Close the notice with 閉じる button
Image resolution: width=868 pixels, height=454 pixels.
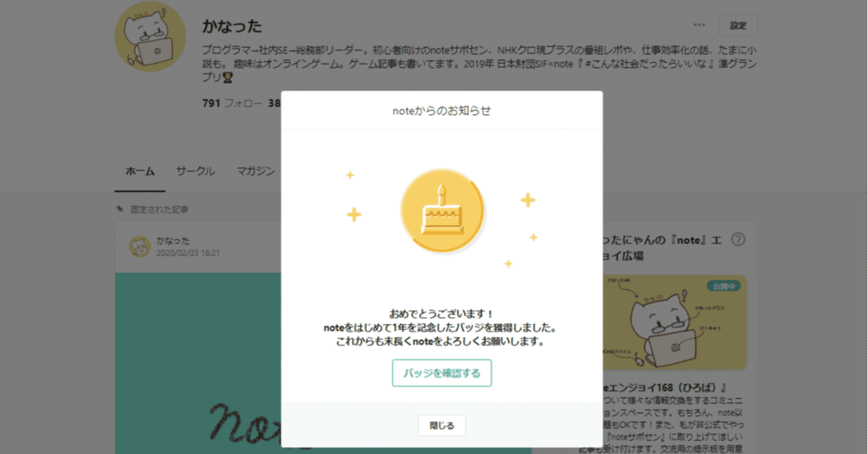coord(441,426)
